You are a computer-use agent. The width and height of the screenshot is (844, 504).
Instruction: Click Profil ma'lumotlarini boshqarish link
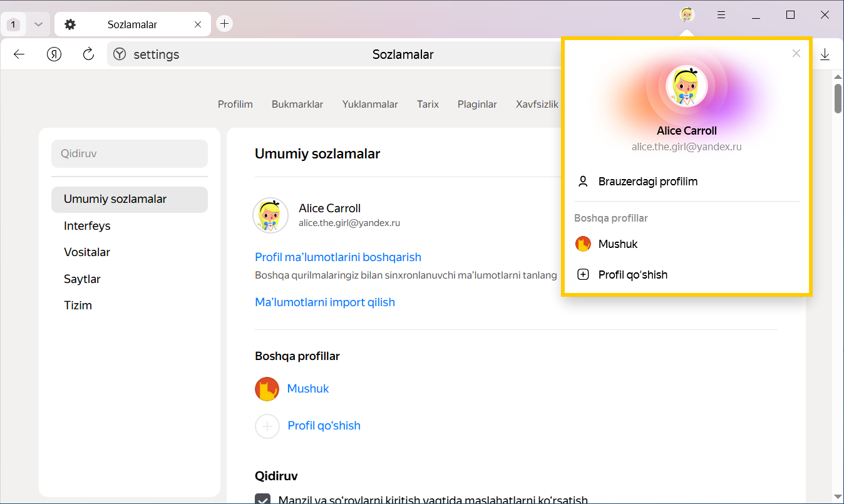click(x=337, y=257)
